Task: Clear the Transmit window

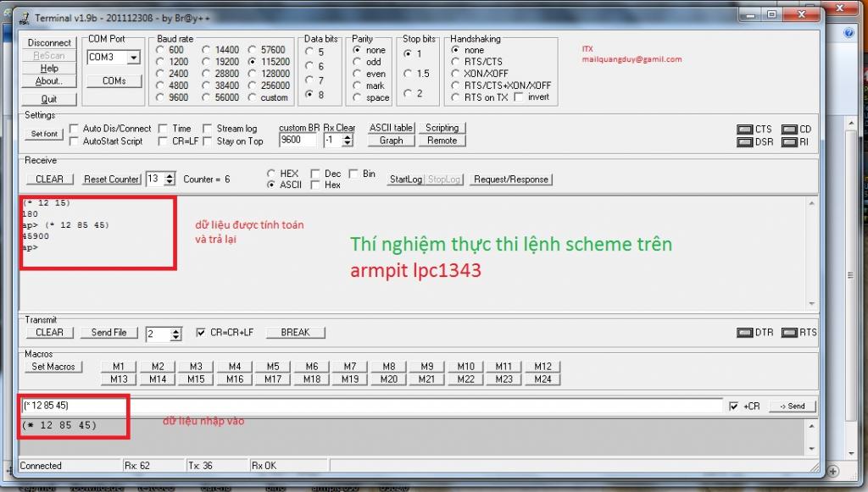Action: (49, 332)
